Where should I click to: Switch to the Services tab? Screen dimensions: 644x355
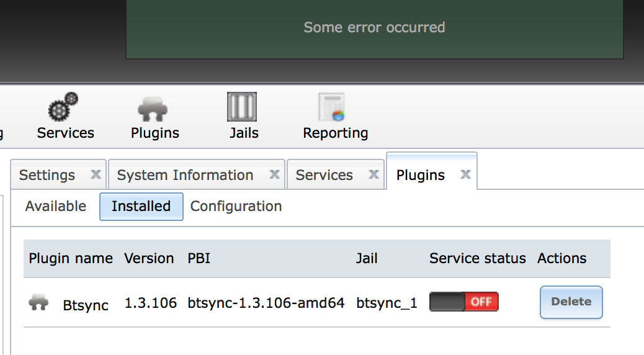pos(324,176)
